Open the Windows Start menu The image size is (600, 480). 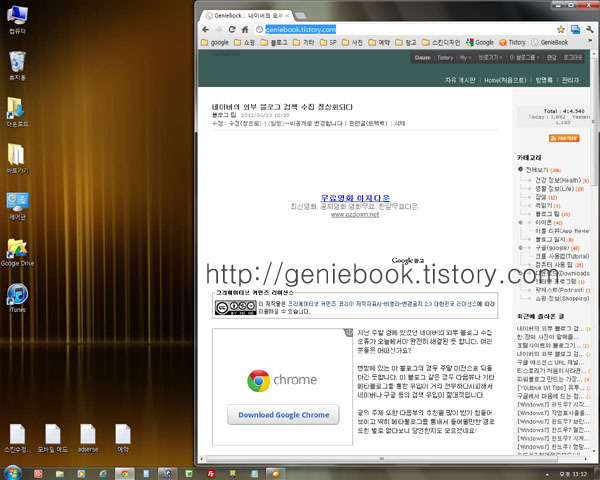pos(13,473)
